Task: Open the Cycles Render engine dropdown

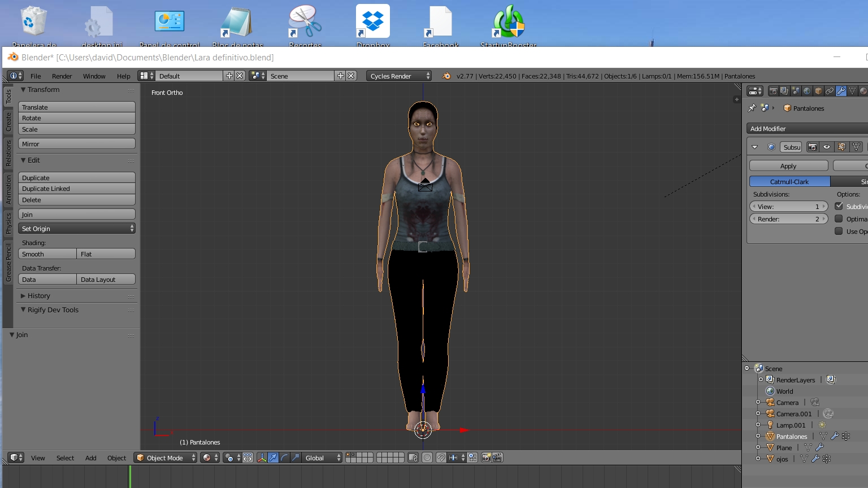Action: tap(399, 76)
